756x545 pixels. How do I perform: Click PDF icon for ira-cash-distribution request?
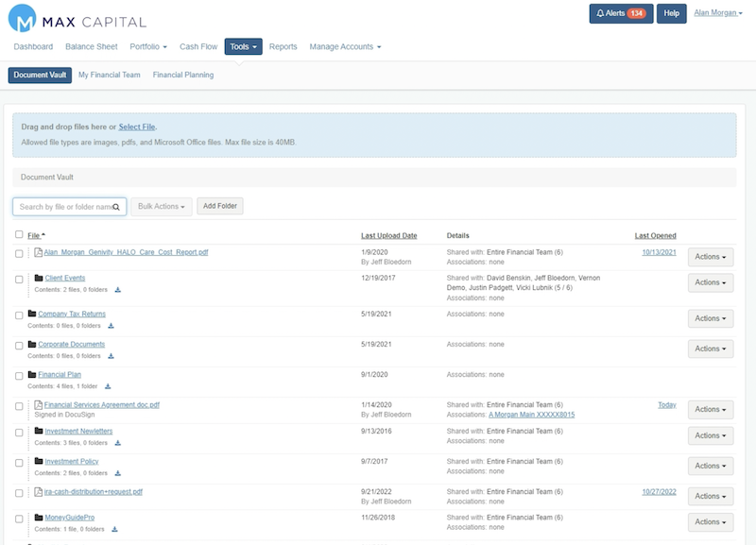(39, 492)
